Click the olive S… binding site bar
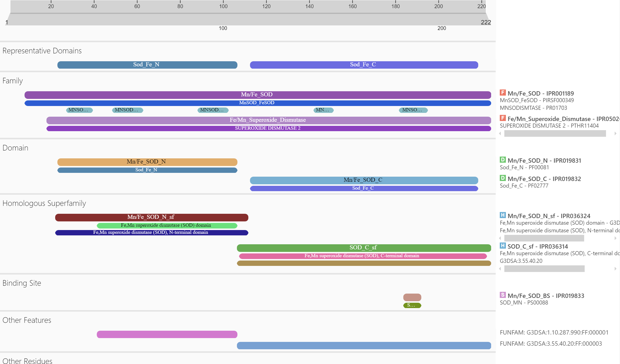Viewport: 620px width, 364px height. point(412,305)
